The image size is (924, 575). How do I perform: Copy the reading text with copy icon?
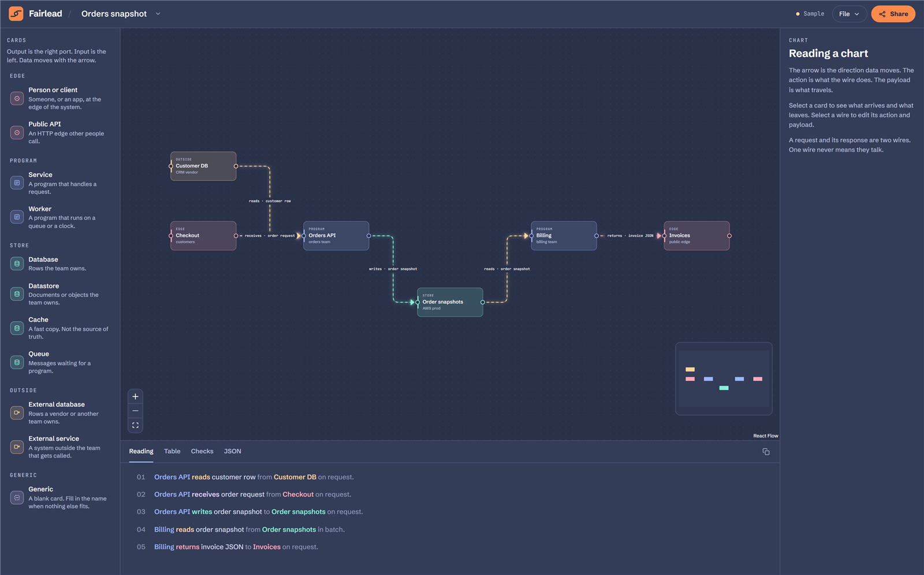(x=766, y=452)
